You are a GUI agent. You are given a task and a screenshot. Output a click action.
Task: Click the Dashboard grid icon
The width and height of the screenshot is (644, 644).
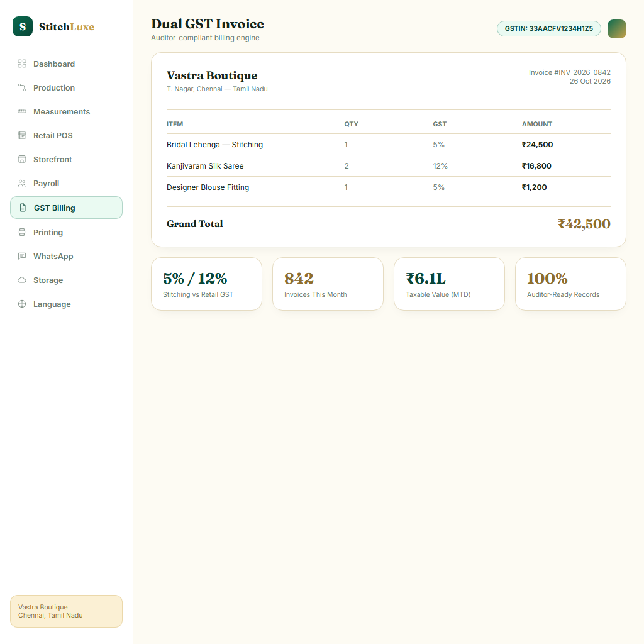coord(22,64)
